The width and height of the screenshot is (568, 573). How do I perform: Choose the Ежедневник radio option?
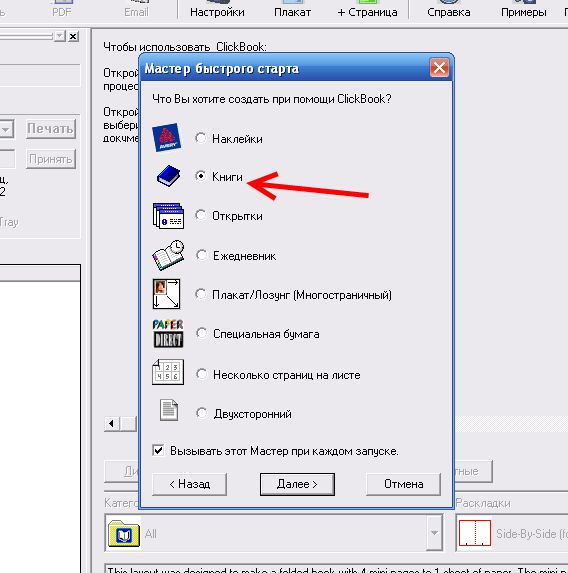(x=201, y=255)
